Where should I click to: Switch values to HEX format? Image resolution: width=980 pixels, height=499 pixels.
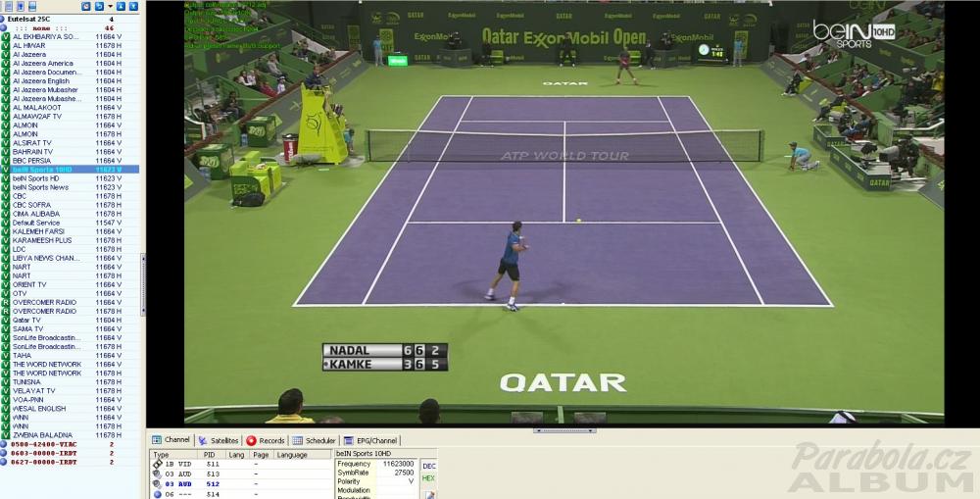point(428,478)
